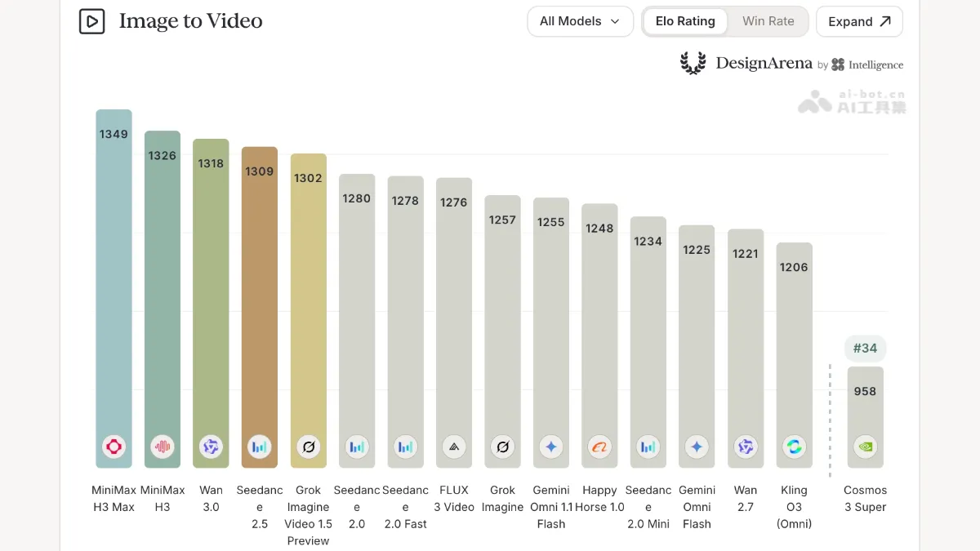980x551 pixels.
Task: Switch to the Win Rate view
Action: pos(768,21)
